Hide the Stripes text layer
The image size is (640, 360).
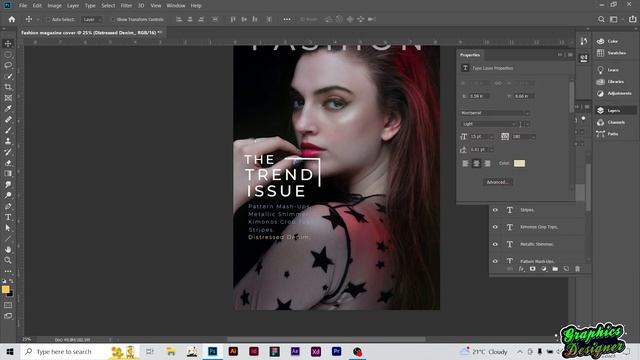click(495, 210)
